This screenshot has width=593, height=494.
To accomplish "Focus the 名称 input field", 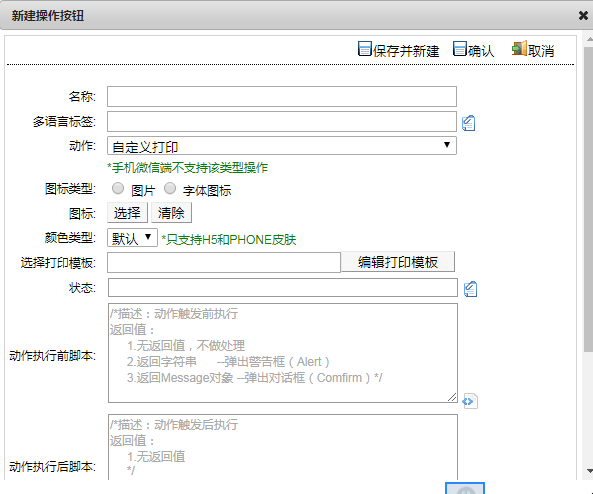I will coord(282,96).
